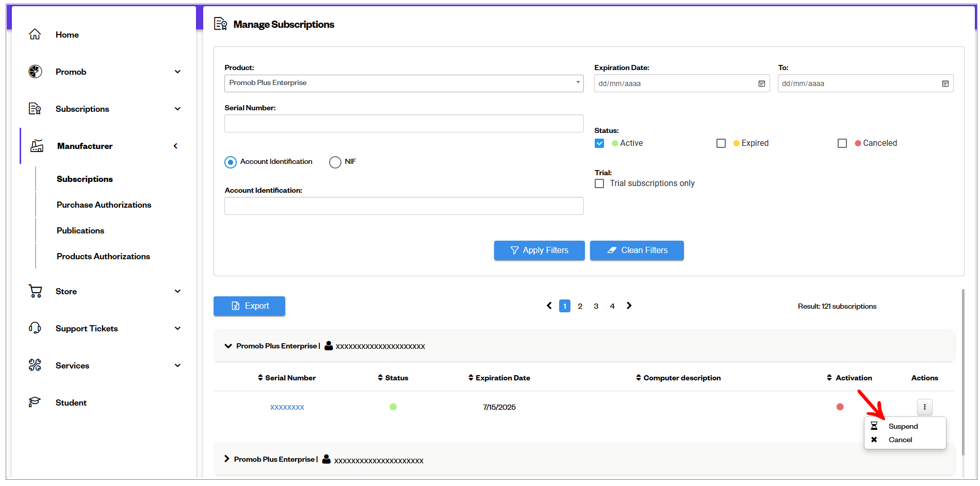Image resolution: width=980 pixels, height=486 pixels.
Task: Open Products Authorizations under Manufacturer
Action: click(x=103, y=256)
